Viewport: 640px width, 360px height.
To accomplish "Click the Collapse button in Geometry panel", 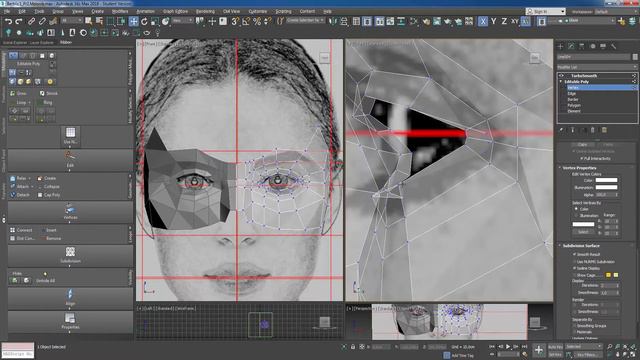I will point(48,187).
